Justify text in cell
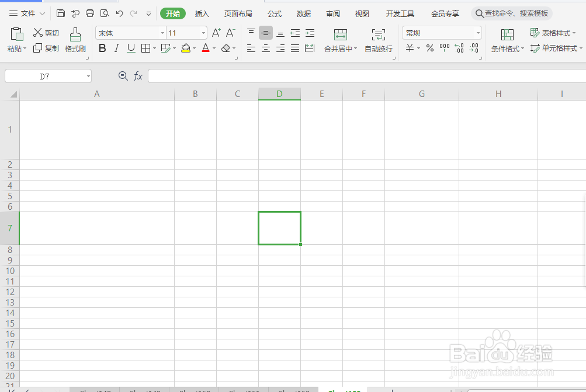 click(295, 48)
